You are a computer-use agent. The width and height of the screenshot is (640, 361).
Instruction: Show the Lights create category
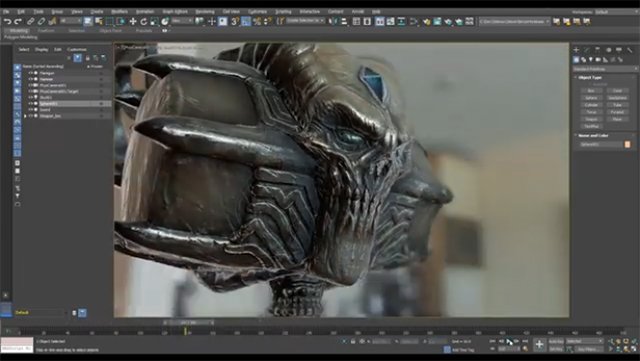click(591, 60)
